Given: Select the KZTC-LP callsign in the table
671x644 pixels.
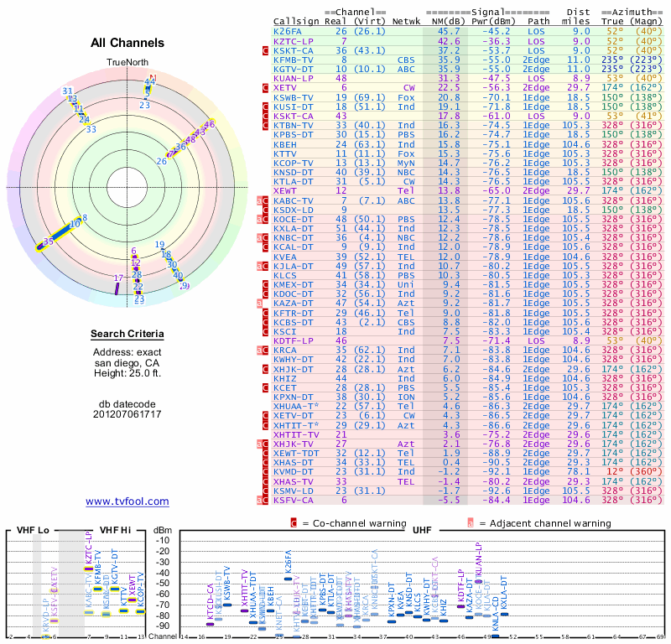Looking at the screenshot, I should pos(294,41).
